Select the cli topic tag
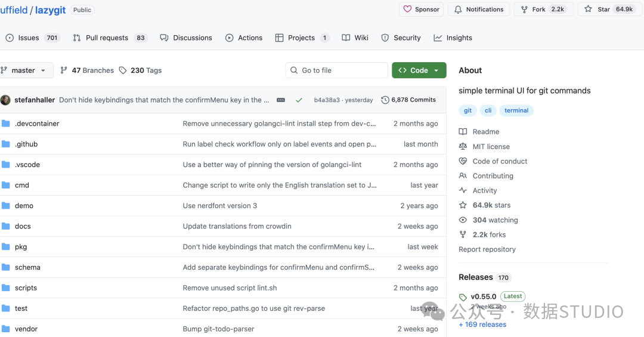The image size is (644, 337). pyautogui.click(x=488, y=110)
